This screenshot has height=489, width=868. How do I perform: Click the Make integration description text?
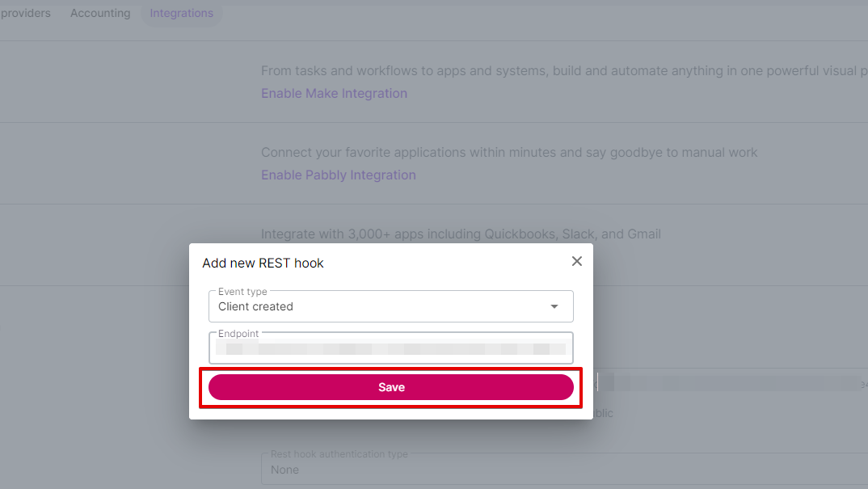click(x=564, y=71)
